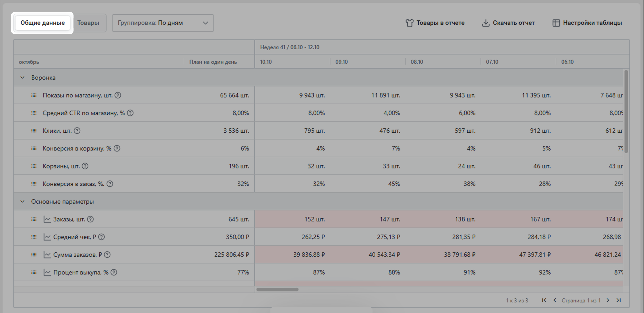Click chart icon for Сумма заказов row
This screenshot has width=644, height=313.
[47, 255]
